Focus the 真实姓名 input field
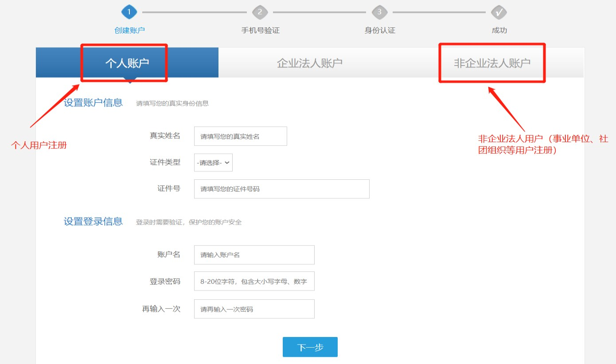The width and height of the screenshot is (616, 364). [240, 136]
